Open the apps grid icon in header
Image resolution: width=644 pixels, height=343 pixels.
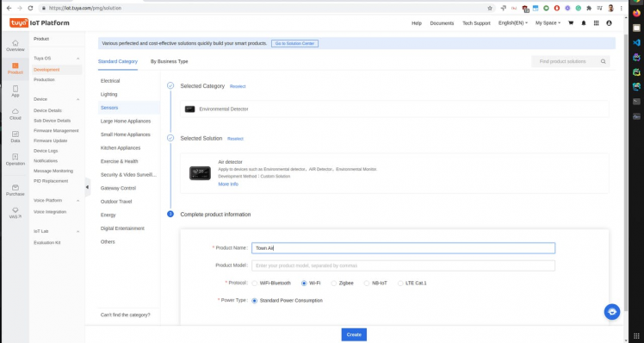(596, 23)
